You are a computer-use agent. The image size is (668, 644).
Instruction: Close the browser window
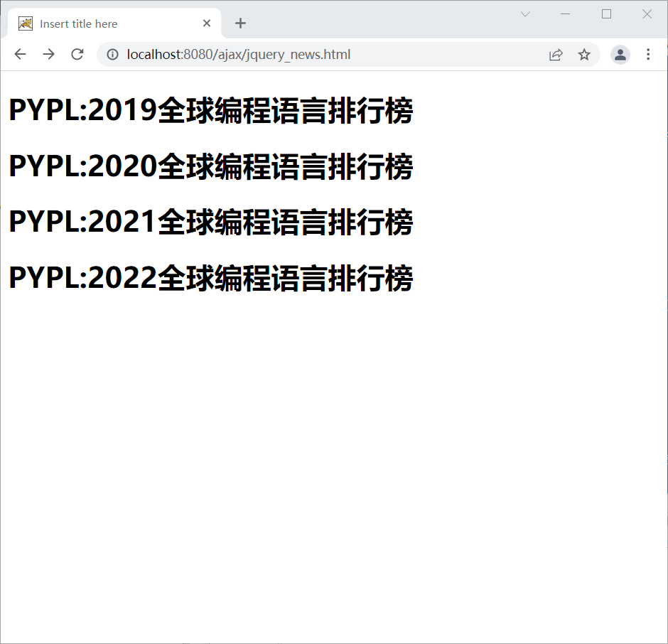point(647,14)
